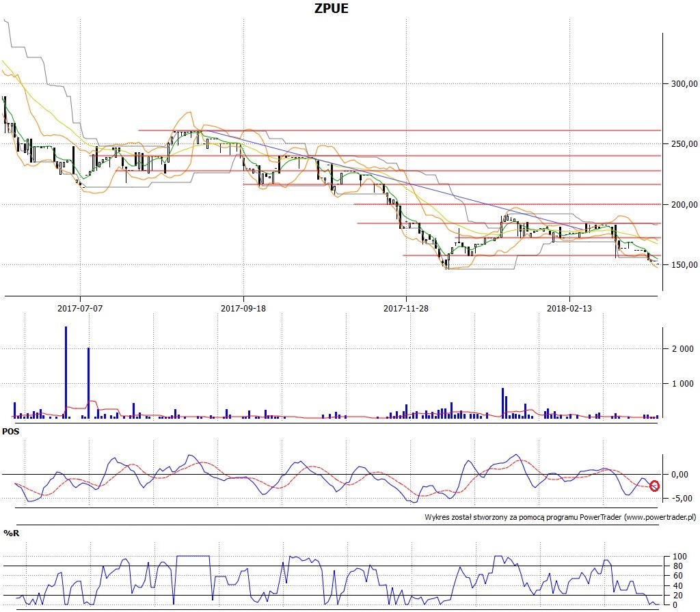The width and height of the screenshot is (700, 612).
Task: Click the 100 level on %R axis
Action: pos(679,556)
